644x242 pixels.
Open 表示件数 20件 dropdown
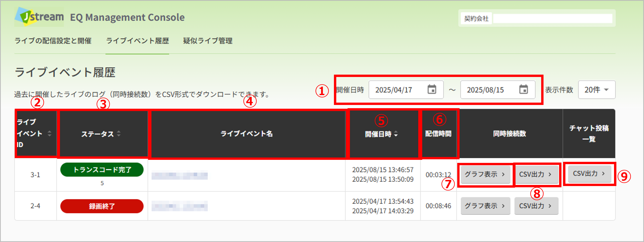596,90
